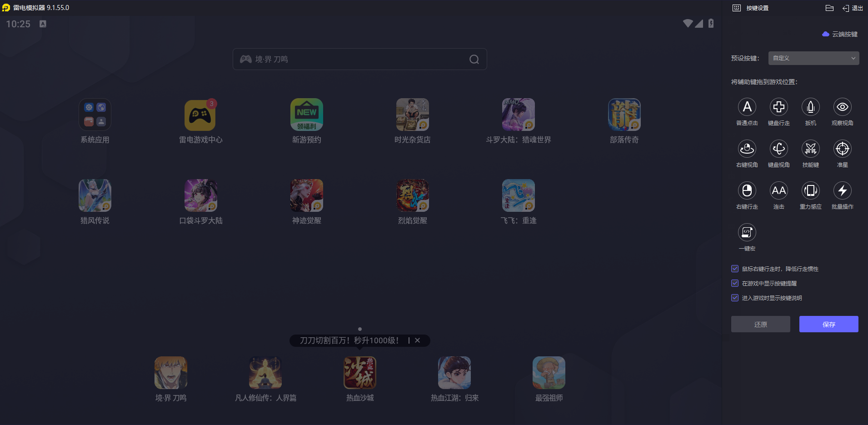Open the shared folder icon
Viewport: 868px width, 425px height.
(828, 8)
